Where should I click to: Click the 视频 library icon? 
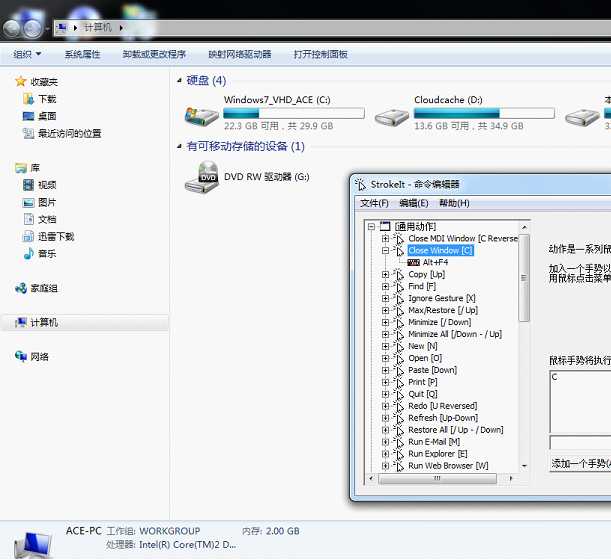coord(28,185)
